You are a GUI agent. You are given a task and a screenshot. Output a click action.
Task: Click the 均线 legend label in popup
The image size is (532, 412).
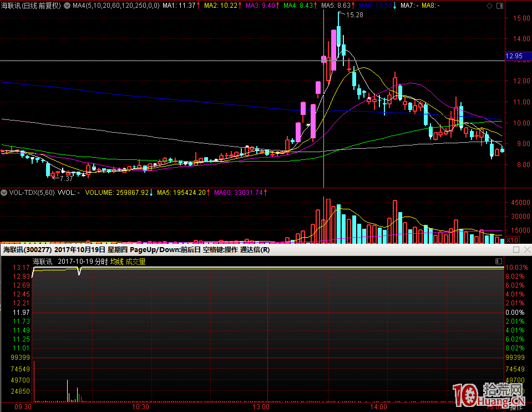(116, 262)
